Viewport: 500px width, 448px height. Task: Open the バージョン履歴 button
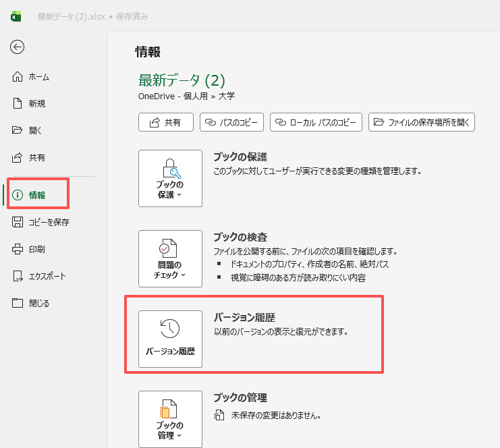pyautogui.click(x=170, y=339)
